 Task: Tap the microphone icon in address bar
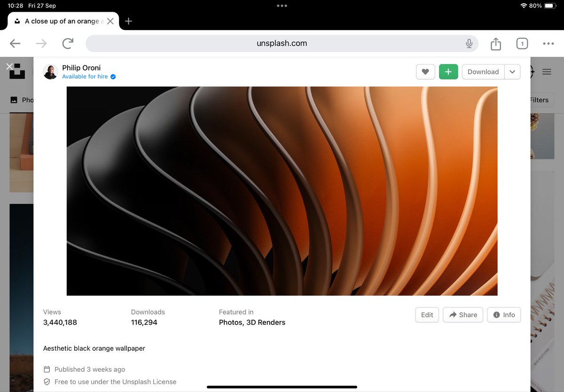469,44
